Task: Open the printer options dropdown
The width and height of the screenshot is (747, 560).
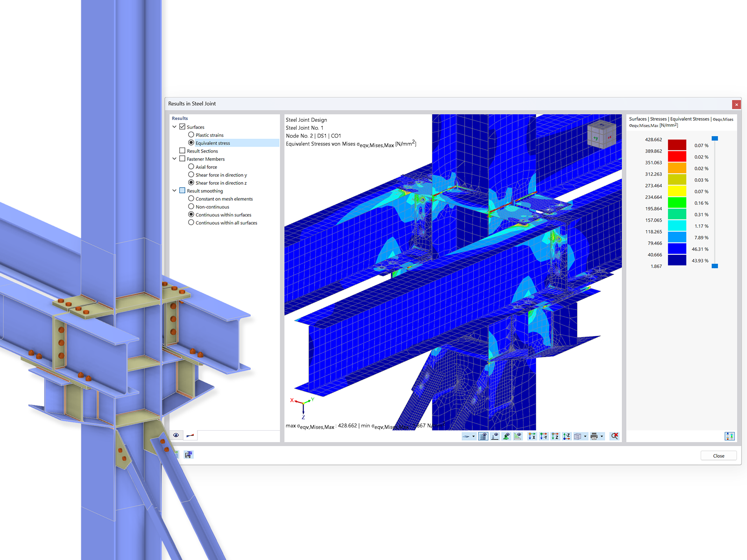Action: (602, 436)
